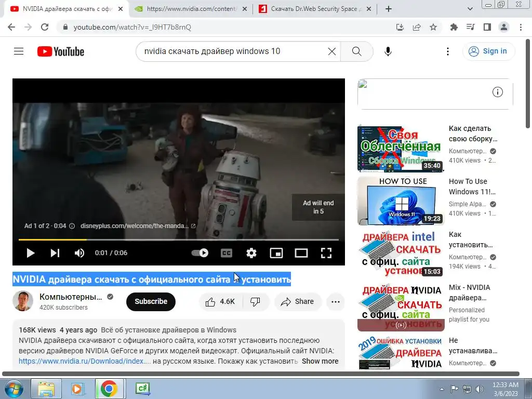532x399 pixels.
Task: Open 'Ошибка установки драйвера NVIDIA' thumbnail
Action: (401, 353)
